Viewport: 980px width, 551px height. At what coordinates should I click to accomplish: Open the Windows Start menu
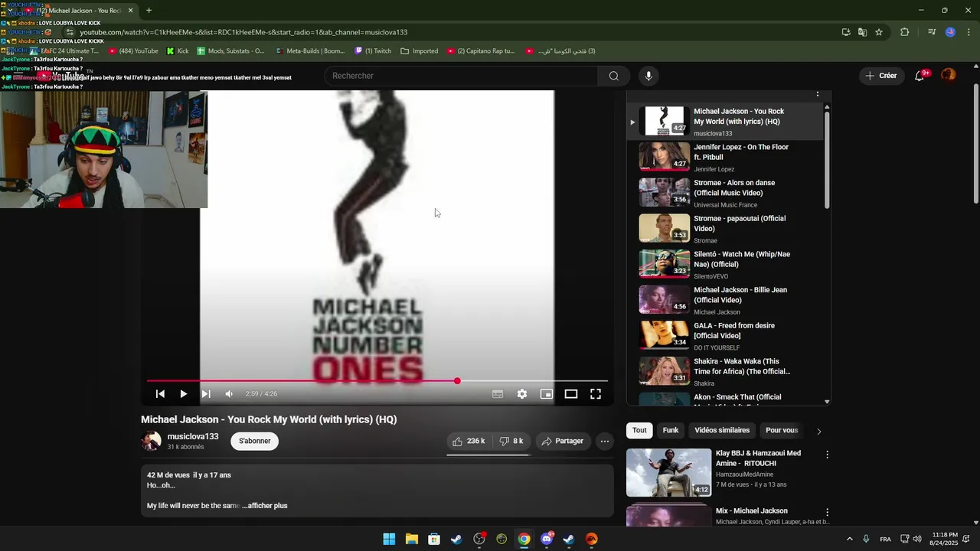tap(389, 539)
